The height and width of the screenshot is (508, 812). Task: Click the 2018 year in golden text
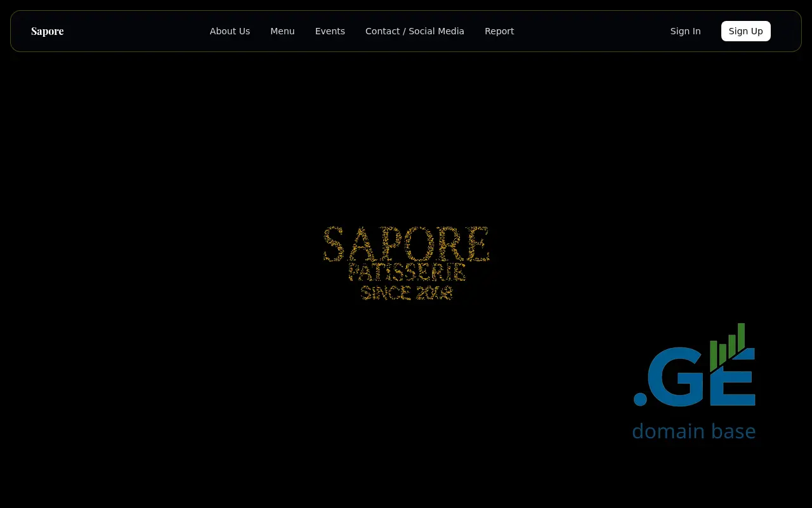434,293
